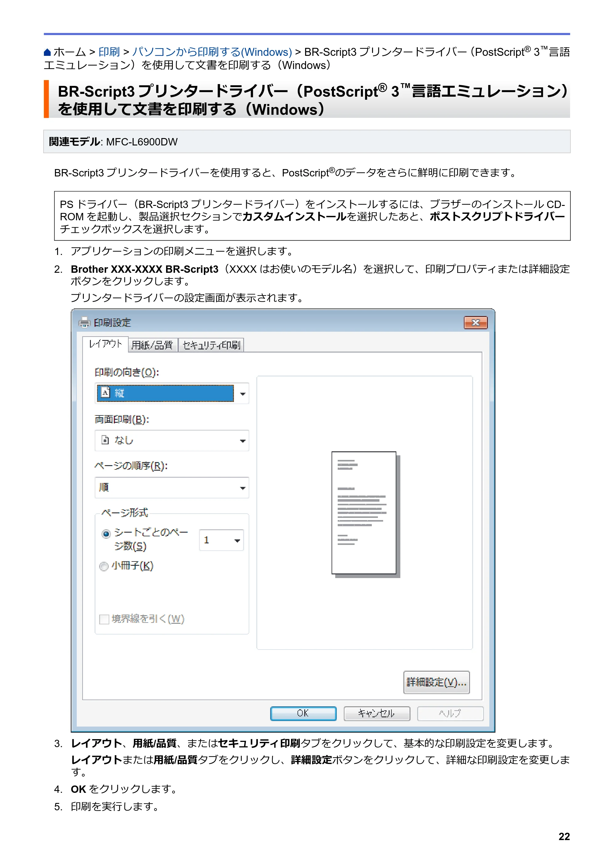Switch to the レイアウト tab
Screen dimensions: 614x868
tap(106, 344)
